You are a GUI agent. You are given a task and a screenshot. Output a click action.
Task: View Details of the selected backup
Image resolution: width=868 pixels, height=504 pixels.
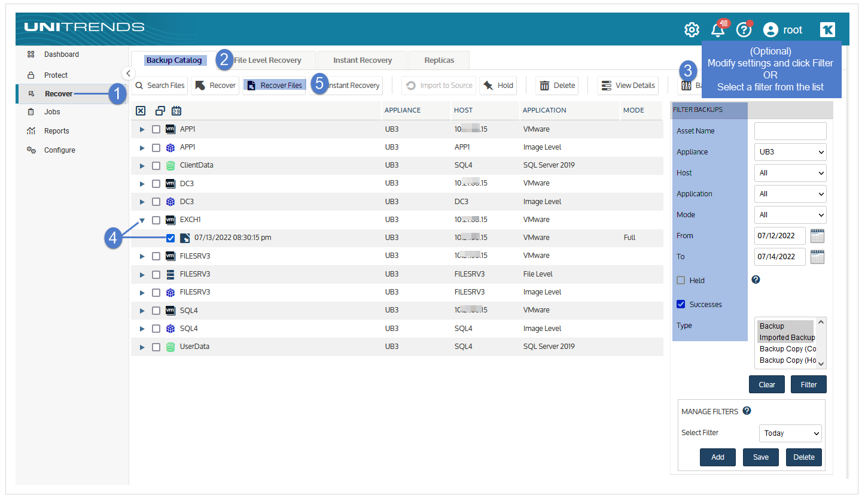click(x=628, y=86)
